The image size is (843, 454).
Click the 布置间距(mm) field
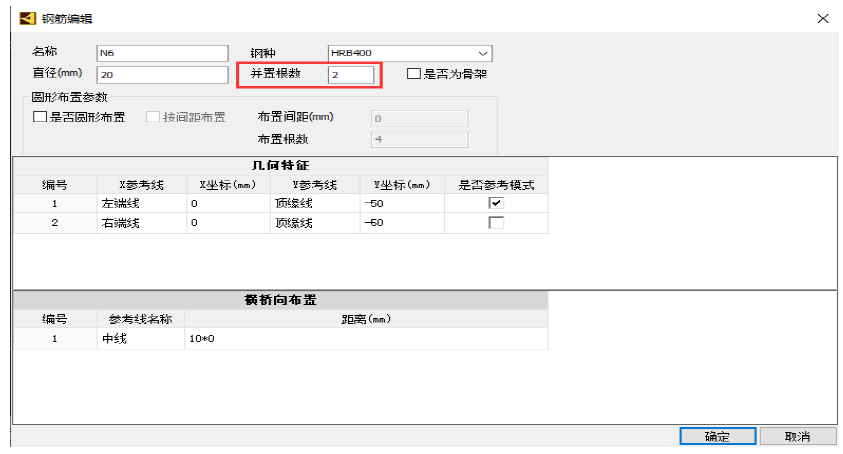click(x=419, y=118)
